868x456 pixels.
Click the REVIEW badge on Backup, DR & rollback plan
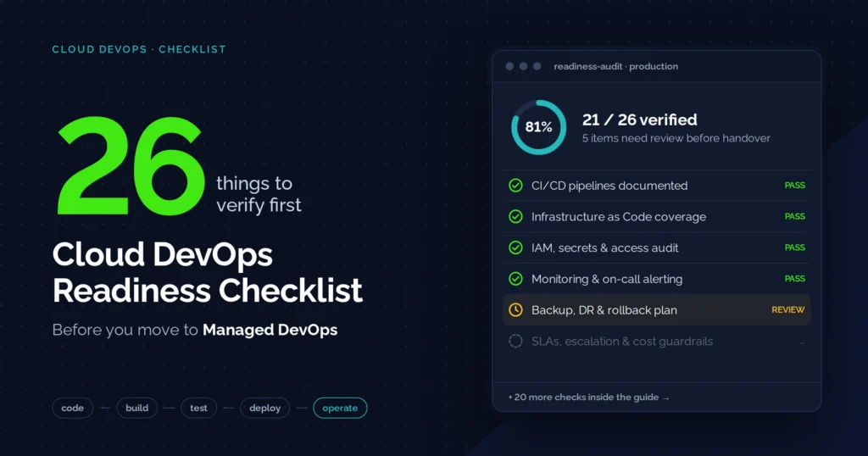788,310
